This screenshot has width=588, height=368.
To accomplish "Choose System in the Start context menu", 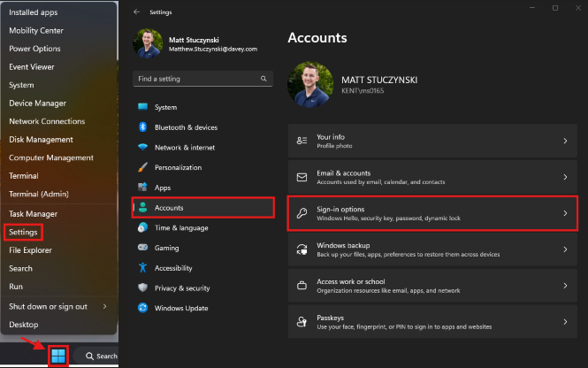I will pos(21,85).
